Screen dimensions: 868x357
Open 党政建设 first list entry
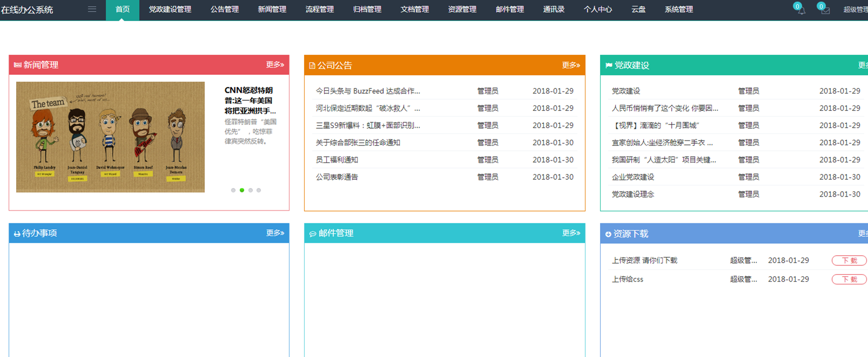(x=626, y=91)
